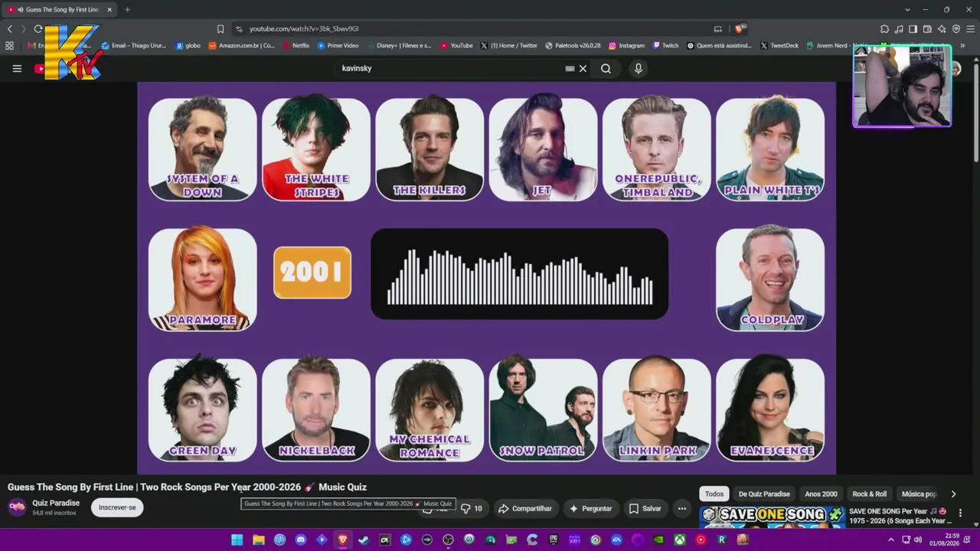Open the EA app from the taskbar
Image resolution: width=980 pixels, height=551 pixels.
click(616, 540)
